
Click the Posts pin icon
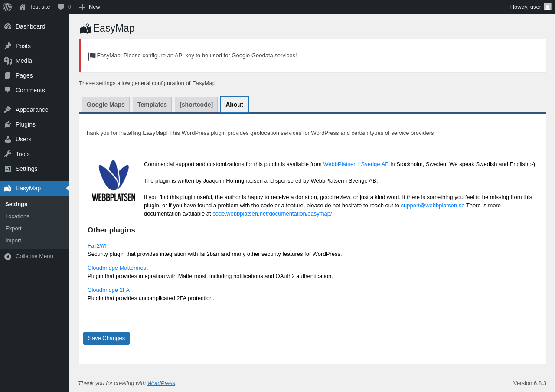(8, 46)
